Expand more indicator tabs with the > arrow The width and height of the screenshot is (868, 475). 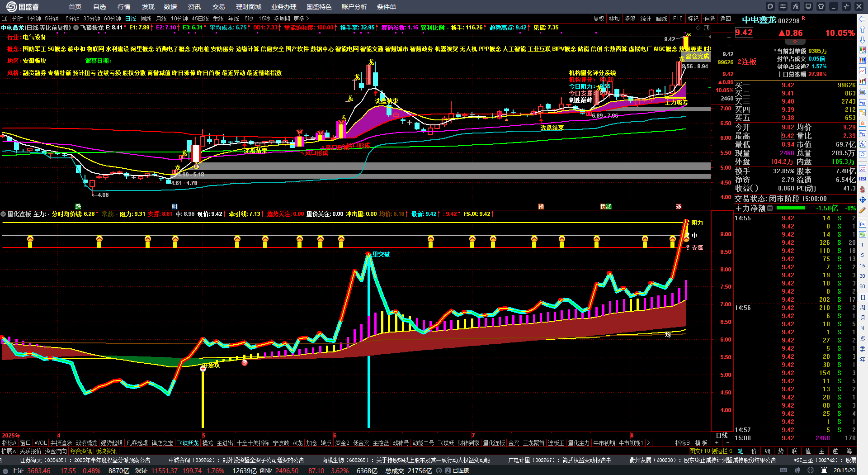tap(648, 443)
